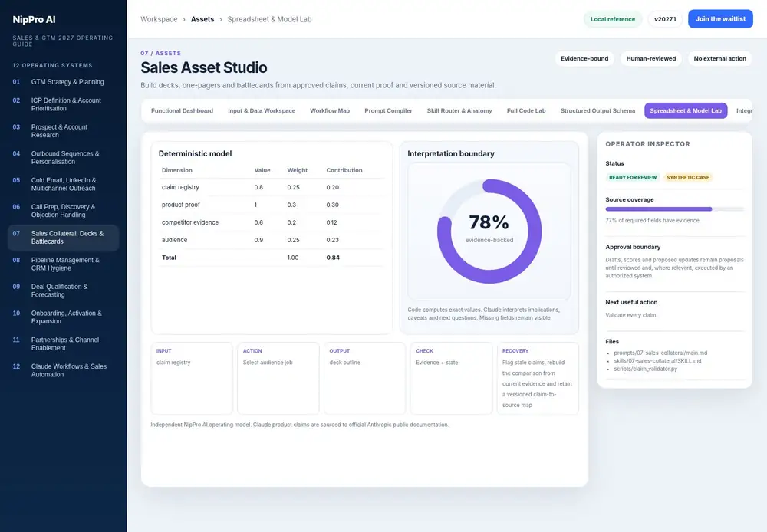Click the READY FOR REVIEW status badge
This screenshot has width=767, height=532.
point(633,178)
